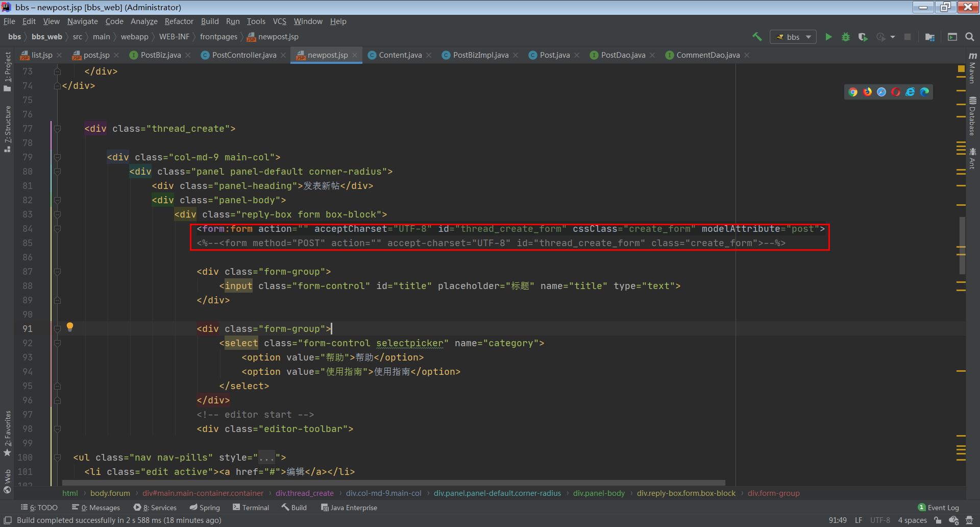The height and width of the screenshot is (527, 980).
Task: Open in Internet Explorer icon
Action: (910, 92)
